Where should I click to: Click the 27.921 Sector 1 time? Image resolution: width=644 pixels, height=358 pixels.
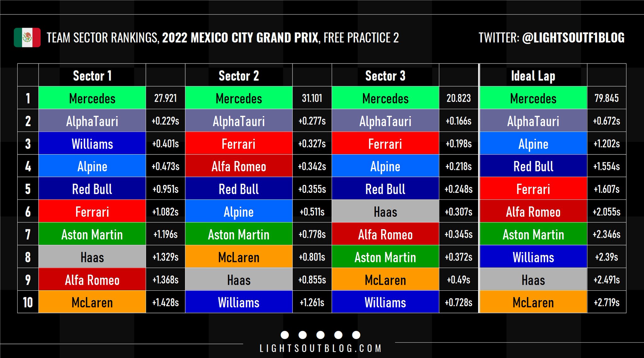click(x=165, y=98)
